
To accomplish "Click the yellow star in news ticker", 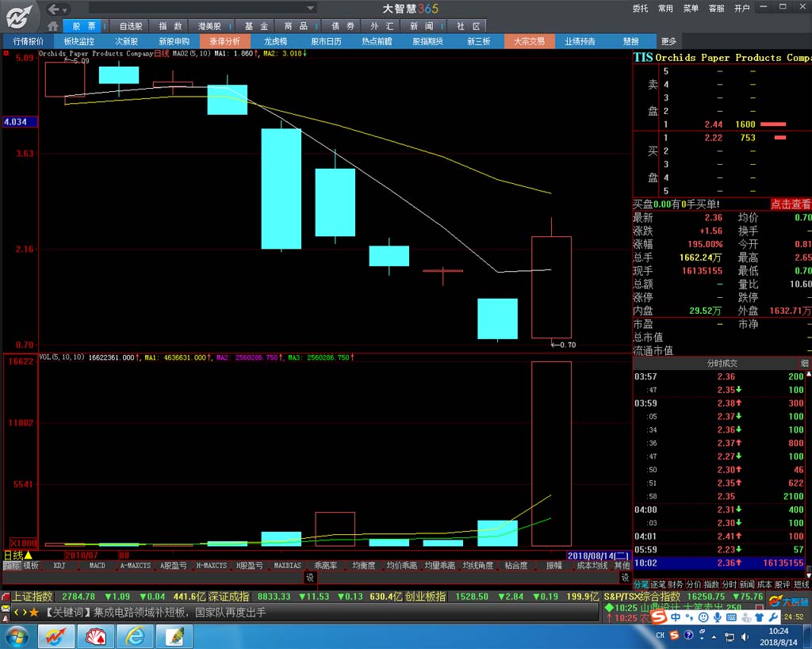I will 34,613.
